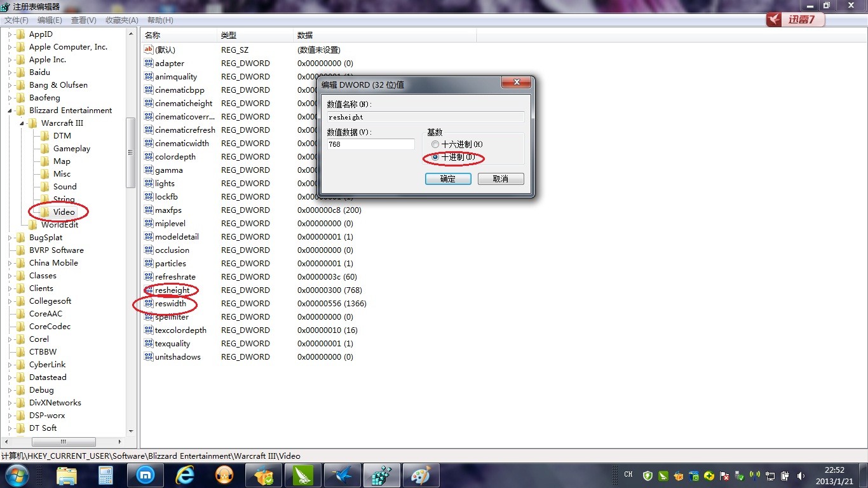Open the 收藏夹(A) menu

(x=122, y=20)
